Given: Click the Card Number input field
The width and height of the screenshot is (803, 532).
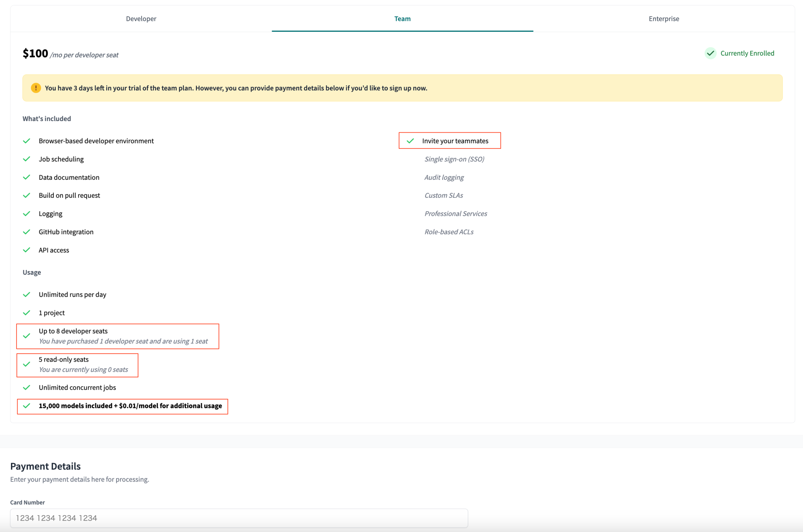Looking at the screenshot, I should 239,518.
